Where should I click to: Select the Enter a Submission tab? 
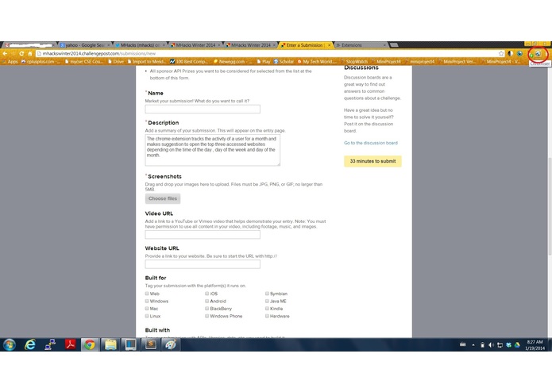tap(305, 45)
